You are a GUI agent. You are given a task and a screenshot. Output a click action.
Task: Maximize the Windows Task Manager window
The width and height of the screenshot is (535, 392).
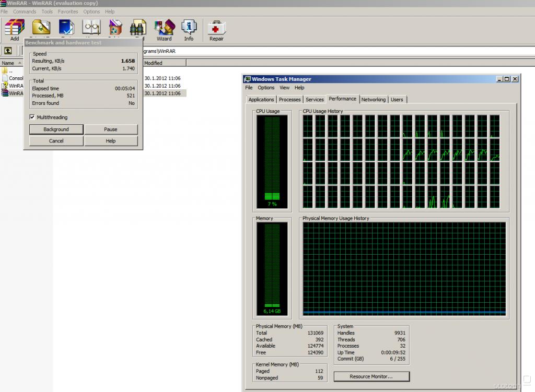[507, 79]
